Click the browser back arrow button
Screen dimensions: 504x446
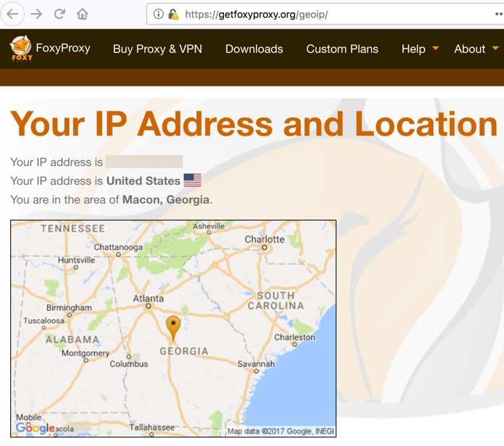click(12, 14)
